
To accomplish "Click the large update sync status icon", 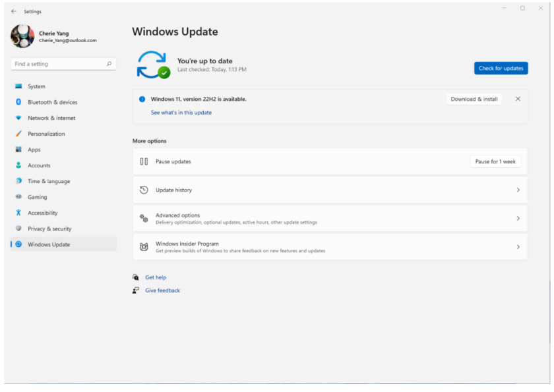I will (153, 65).
